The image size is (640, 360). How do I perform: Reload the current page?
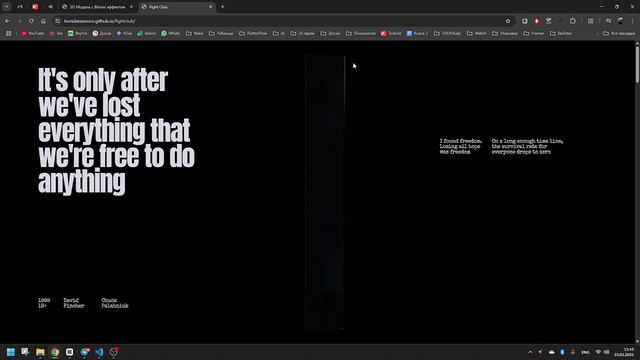pyautogui.click(x=31, y=21)
